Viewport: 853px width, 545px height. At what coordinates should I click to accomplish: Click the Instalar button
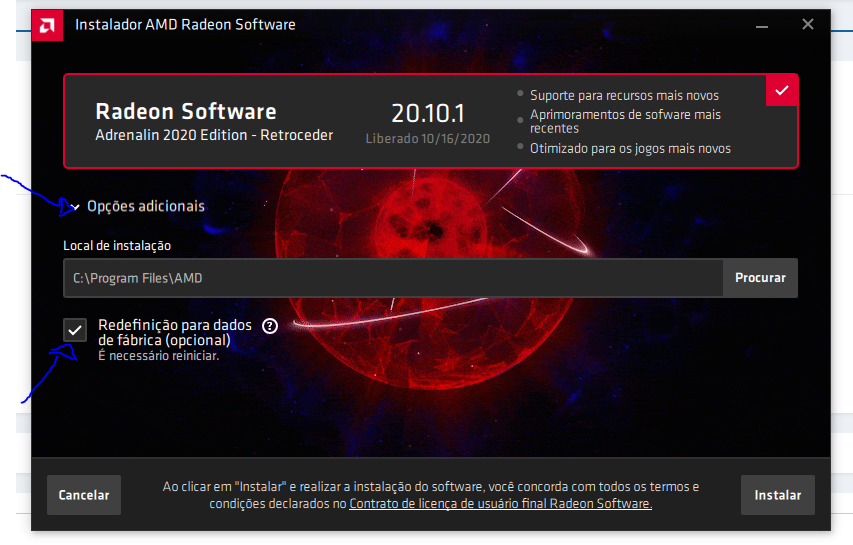click(x=777, y=495)
